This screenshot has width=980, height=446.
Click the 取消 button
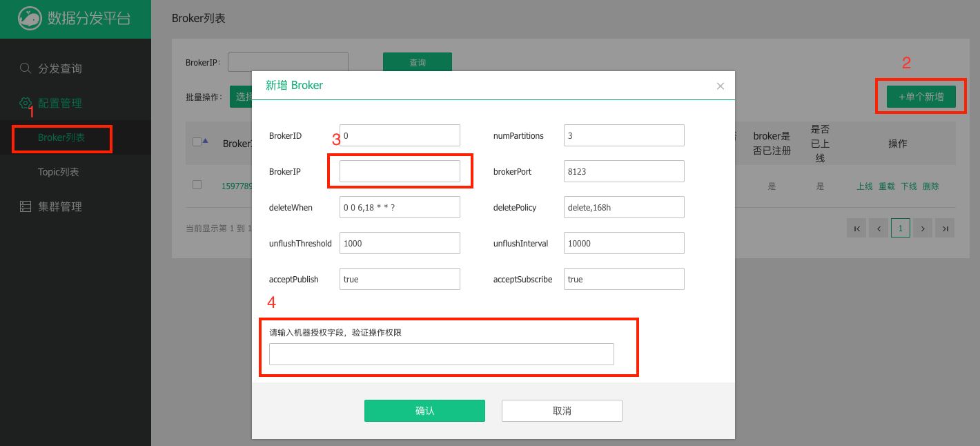tap(562, 411)
